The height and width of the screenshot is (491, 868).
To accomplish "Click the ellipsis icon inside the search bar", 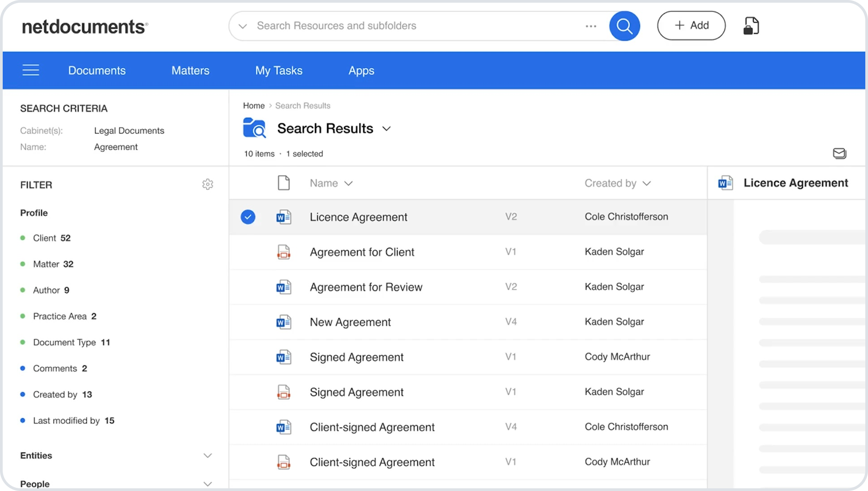I will (591, 26).
